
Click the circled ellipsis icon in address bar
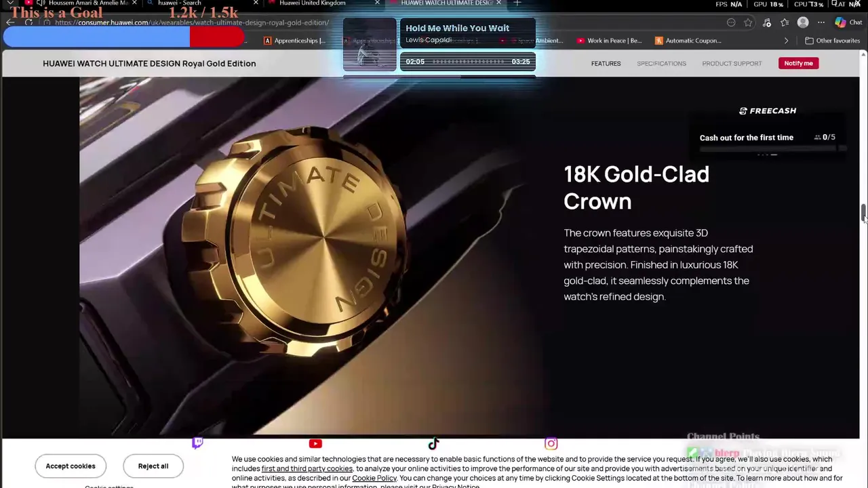tap(731, 22)
